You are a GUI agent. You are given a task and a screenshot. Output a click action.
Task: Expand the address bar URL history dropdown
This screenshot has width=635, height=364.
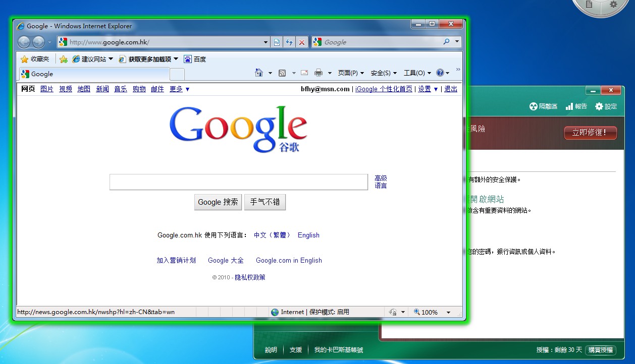[266, 42]
